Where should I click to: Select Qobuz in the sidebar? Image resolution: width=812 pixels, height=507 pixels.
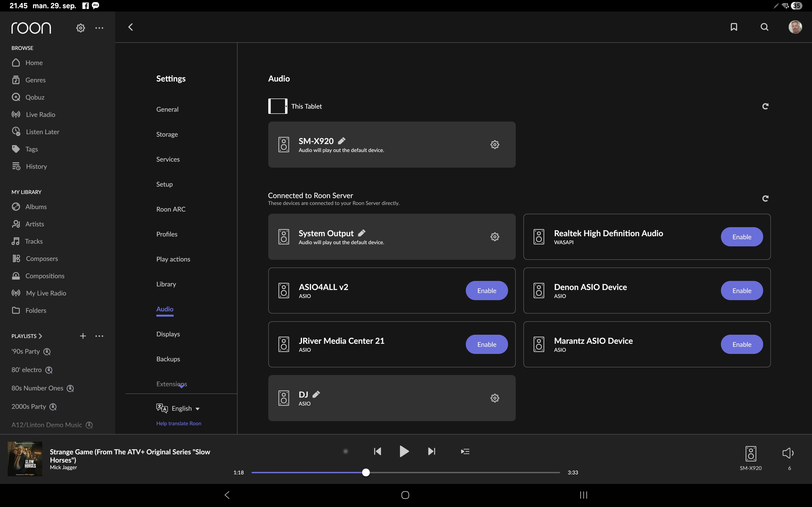[x=35, y=97]
